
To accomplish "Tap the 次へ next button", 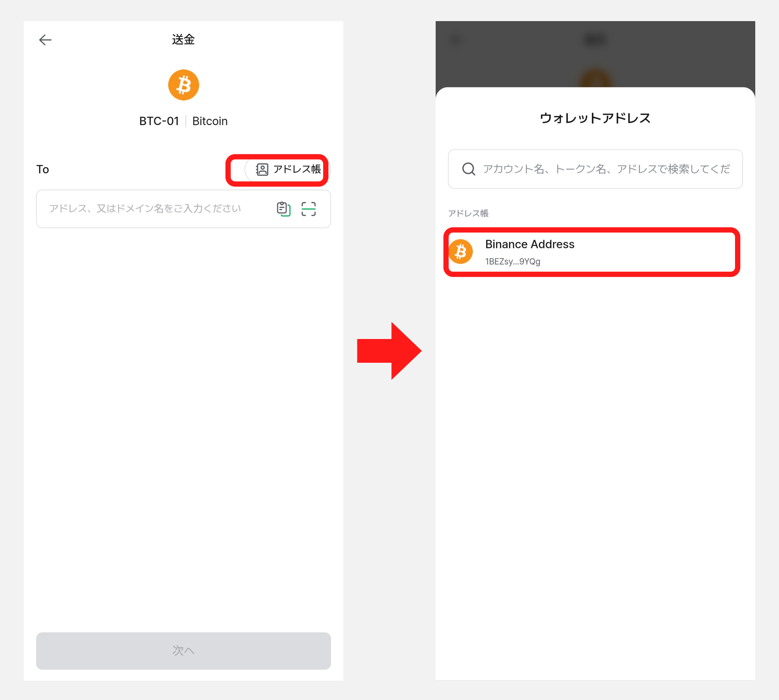I will [x=183, y=651].
